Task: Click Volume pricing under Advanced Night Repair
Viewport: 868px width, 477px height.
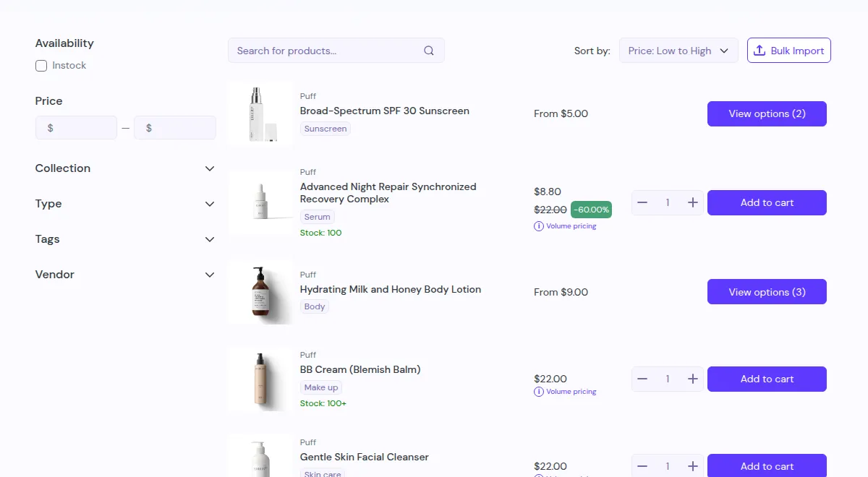Action: click(571, 226)
